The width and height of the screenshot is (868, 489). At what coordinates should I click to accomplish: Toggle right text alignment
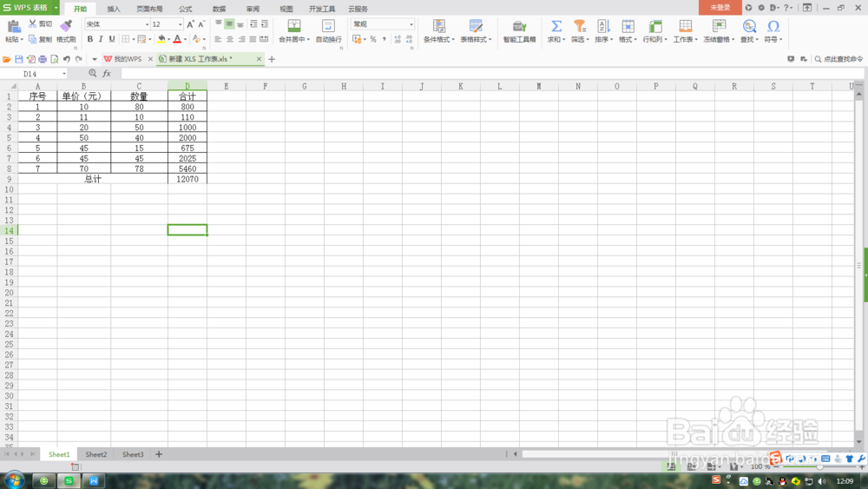241,39
